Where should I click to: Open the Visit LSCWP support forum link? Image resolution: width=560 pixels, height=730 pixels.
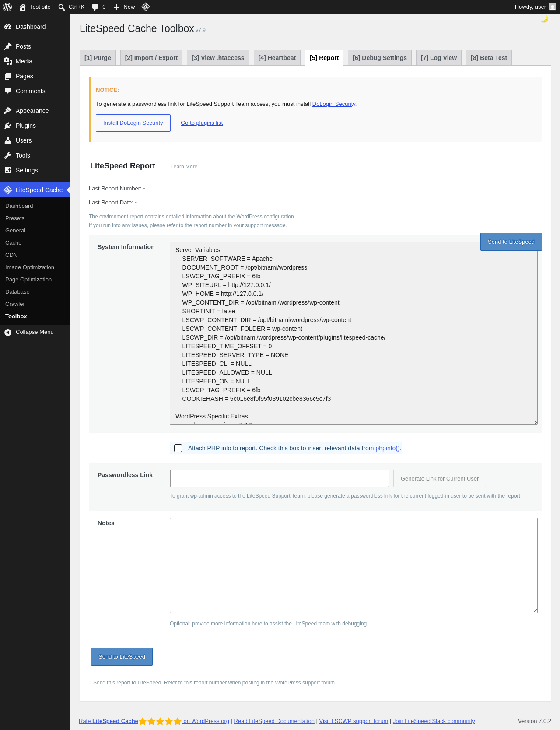(x=353, y=721)
